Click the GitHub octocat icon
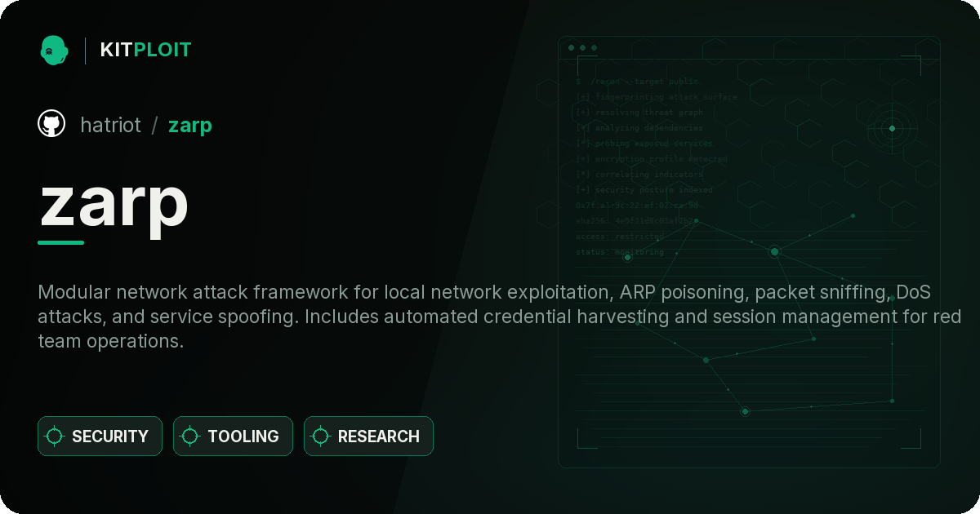Image resolution: width=980 pixels, height=514 pixels. [x=51, y=124]
